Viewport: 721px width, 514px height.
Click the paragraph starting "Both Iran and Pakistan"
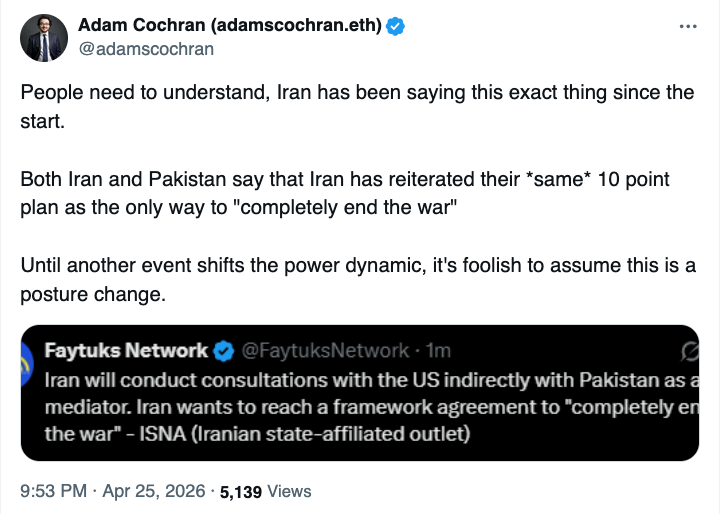(x=345, y=193)
